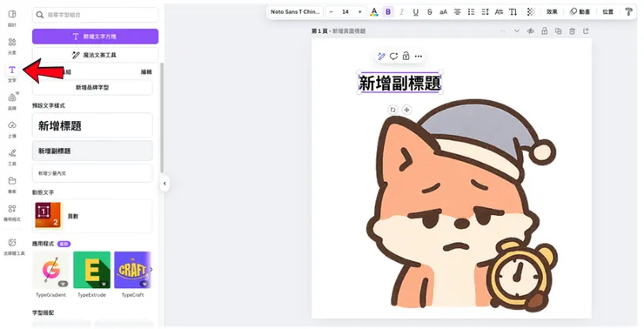Open the 動畫 (Animate) menu
Image resolution: width=644 pixels, height=329 pixels.
tap(580, 12)
